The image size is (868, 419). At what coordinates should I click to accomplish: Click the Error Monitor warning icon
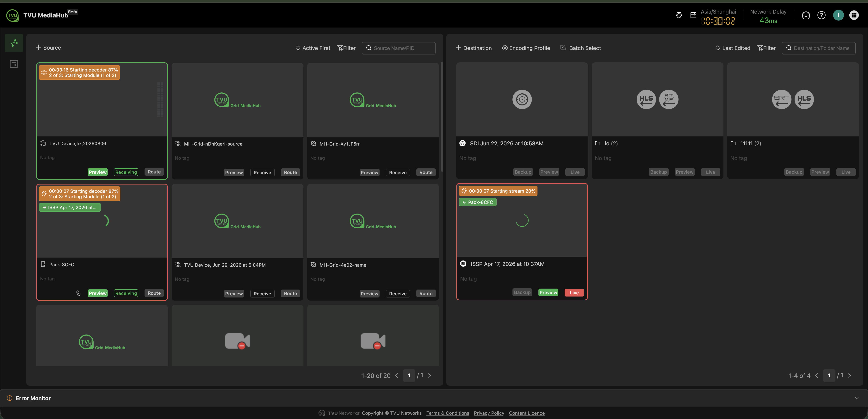(x=10, y=398)
